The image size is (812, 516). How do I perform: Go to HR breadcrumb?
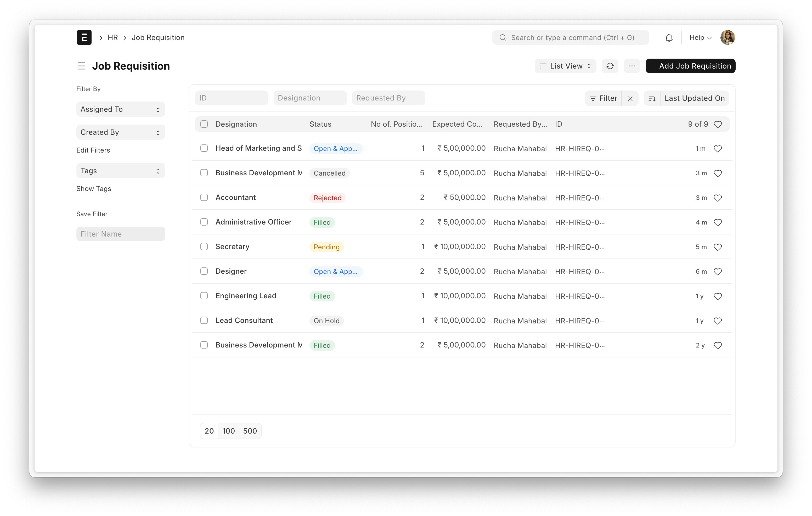point(113,37)
